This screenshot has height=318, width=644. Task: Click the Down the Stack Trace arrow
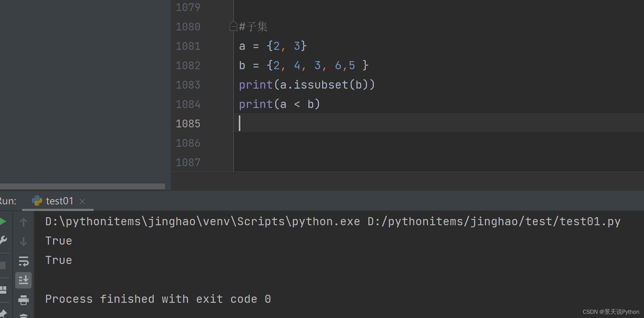pos(24,241)
